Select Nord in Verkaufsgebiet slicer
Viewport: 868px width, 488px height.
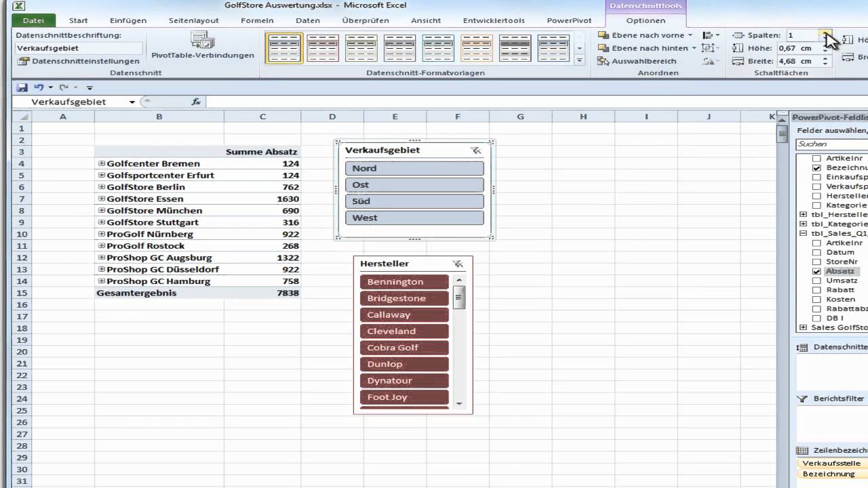coord(414,168)
